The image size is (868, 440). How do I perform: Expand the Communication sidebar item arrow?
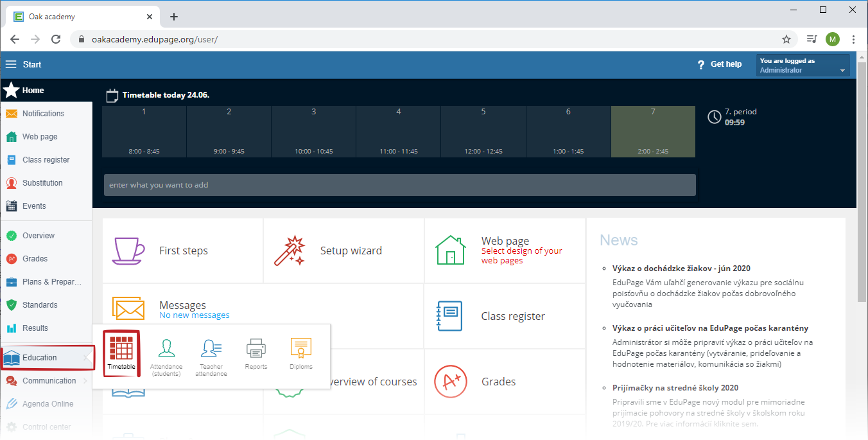pyautogui.click(x=87, y=381)
